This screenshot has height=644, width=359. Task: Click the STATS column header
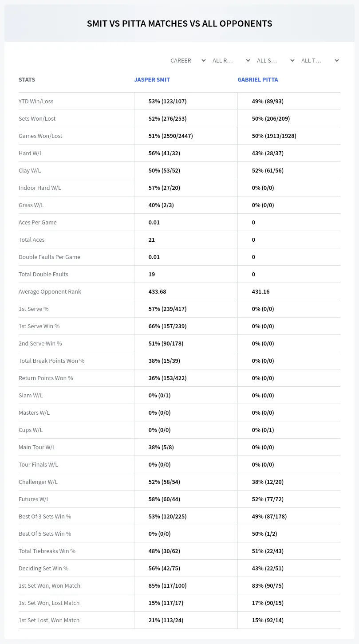(27, 80)
